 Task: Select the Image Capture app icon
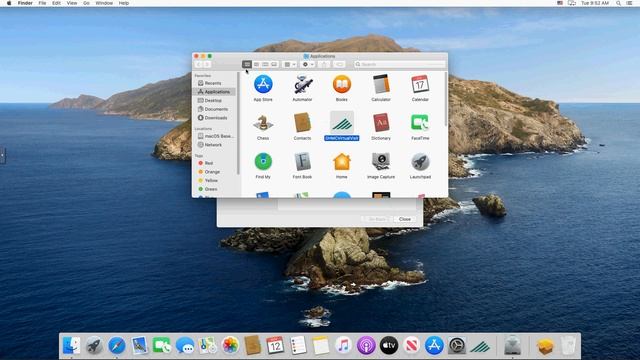[381, 162]
